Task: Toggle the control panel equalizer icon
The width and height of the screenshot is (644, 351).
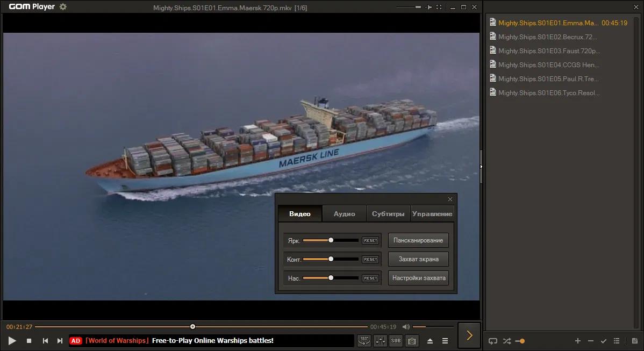Action: point(380,341)
